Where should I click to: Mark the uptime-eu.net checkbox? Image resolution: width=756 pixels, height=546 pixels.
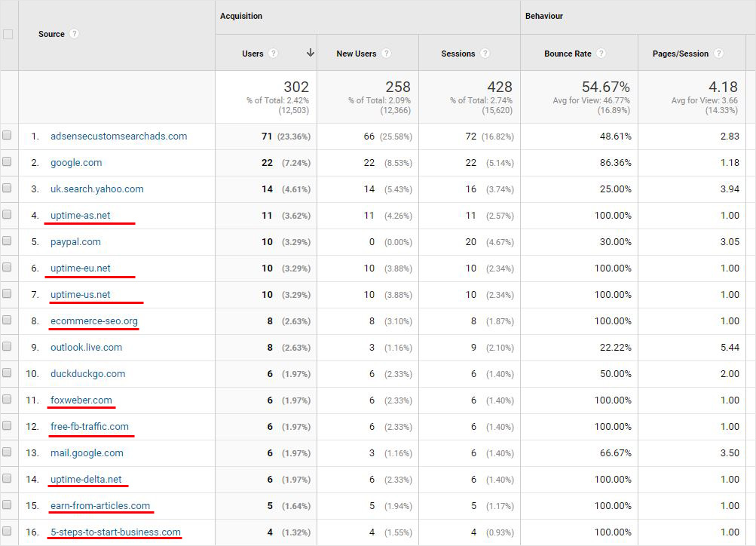click(x=7, y=267)
